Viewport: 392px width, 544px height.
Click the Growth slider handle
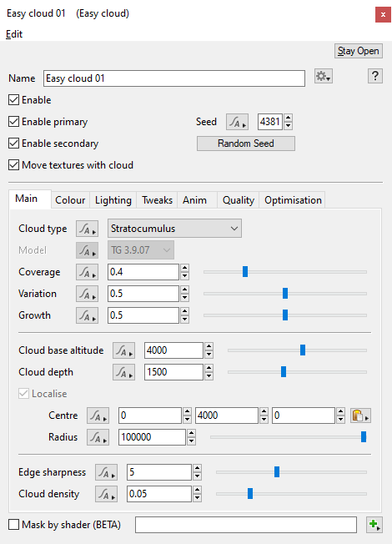(285, 315)
